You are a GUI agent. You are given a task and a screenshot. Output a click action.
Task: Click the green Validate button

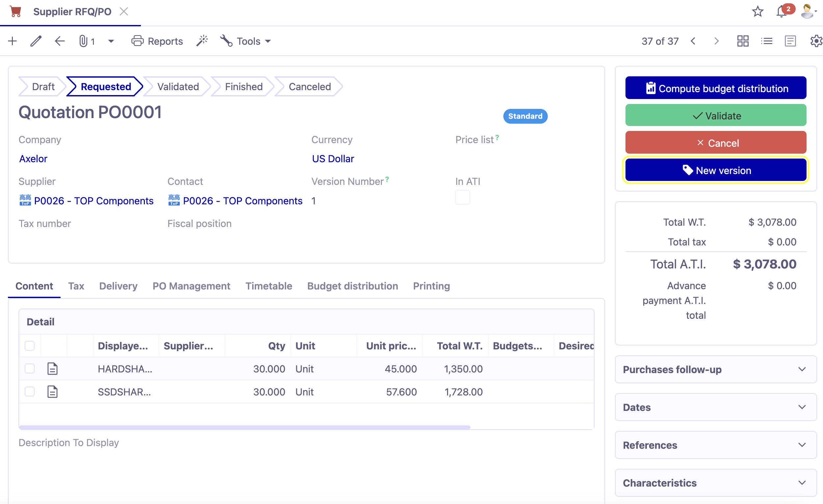(715, 115)
